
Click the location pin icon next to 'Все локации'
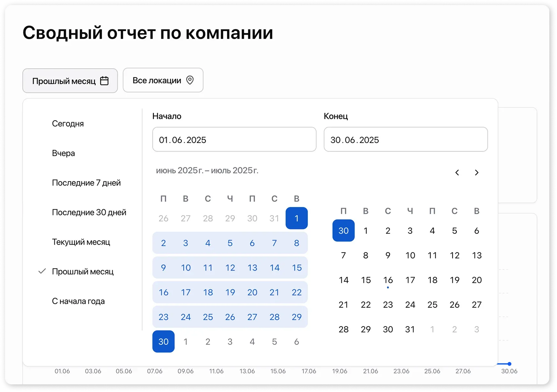(190, 80)
